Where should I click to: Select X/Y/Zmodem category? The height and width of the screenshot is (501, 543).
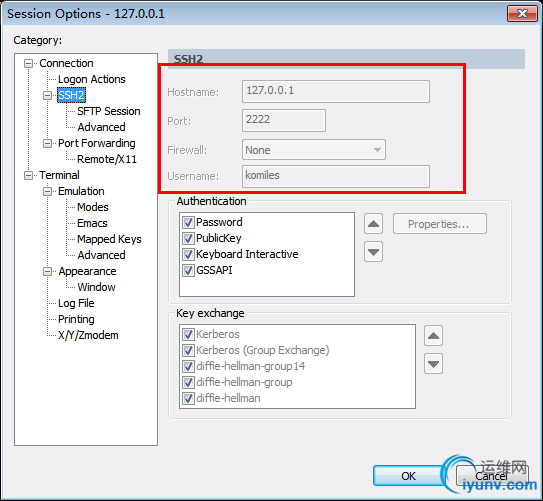tap(88, 335)
